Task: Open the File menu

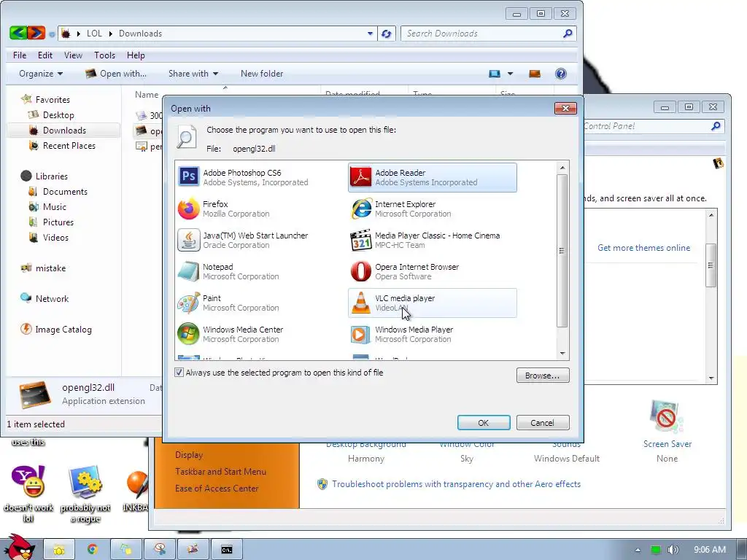Action: click(x=20, y=55)
